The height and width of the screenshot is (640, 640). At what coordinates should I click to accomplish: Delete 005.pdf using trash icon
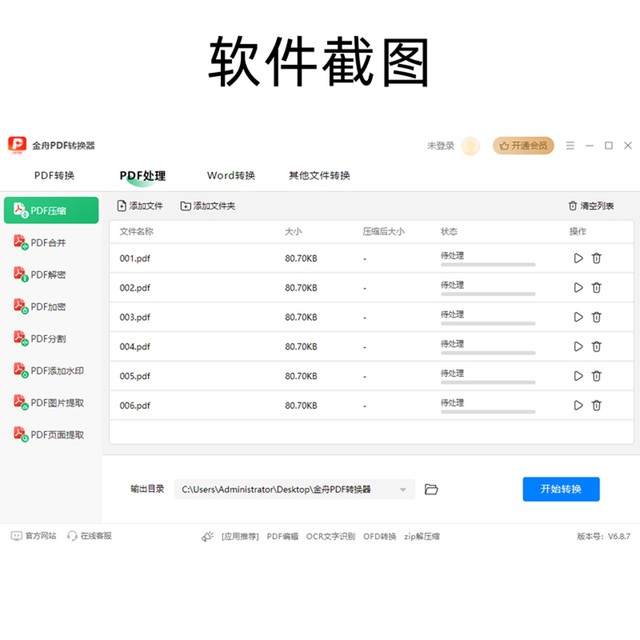[596, 376]
